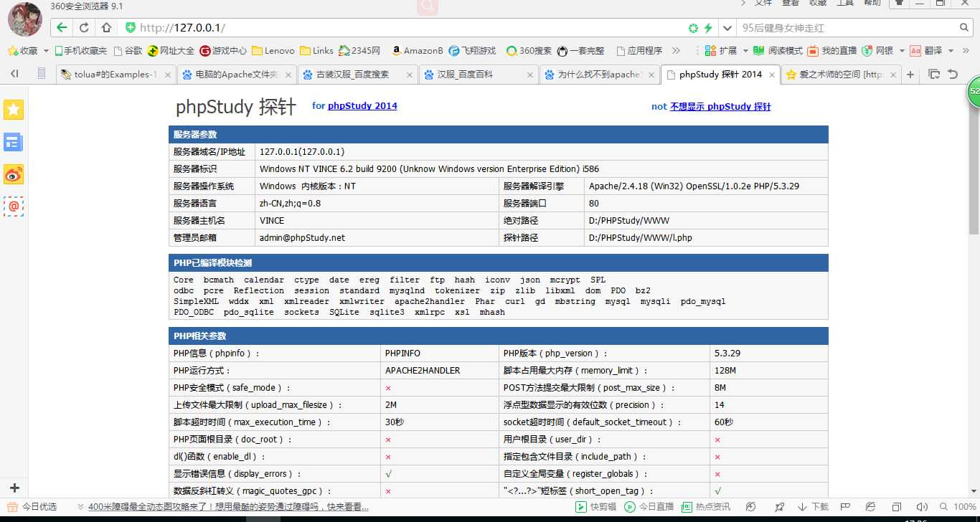Toggle the sidebar collapse arrow left of tabs
980x522 pixels.
point(14,74)
